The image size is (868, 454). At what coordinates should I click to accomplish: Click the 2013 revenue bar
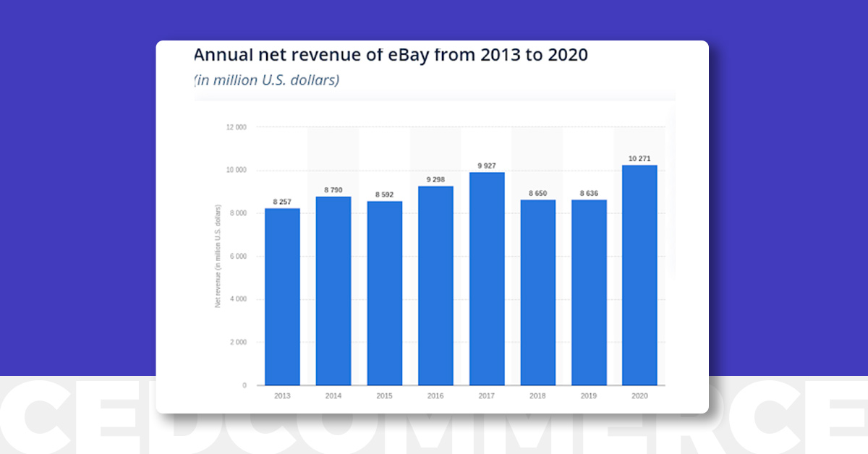point(282,296)
